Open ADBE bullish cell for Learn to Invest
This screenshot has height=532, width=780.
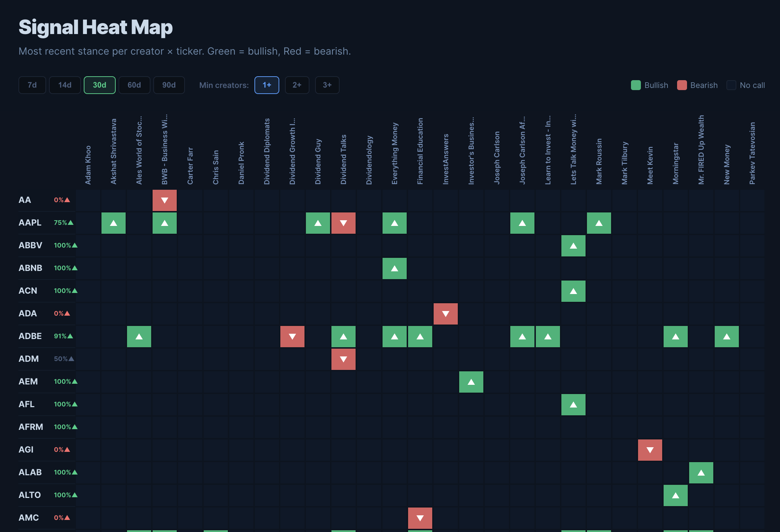coord(548,337)
